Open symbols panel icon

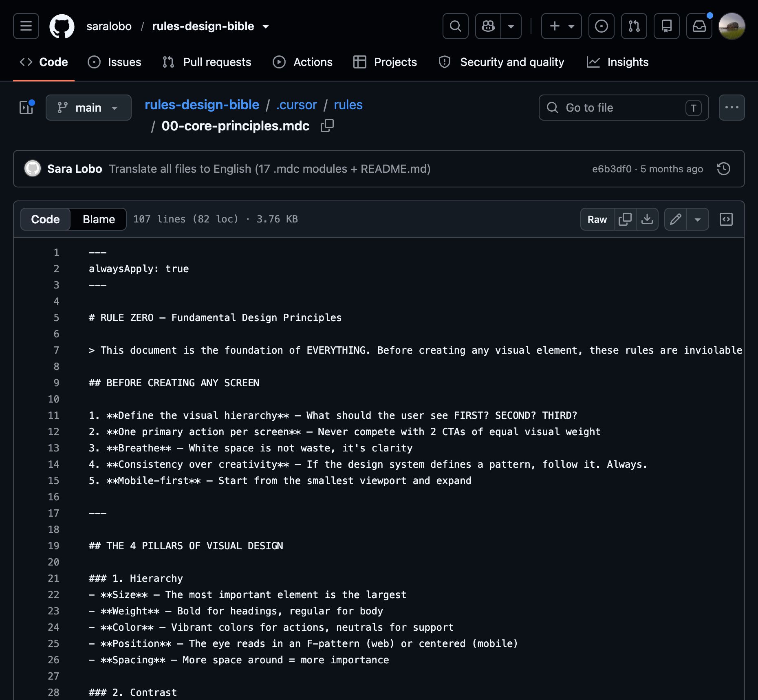[726, 219]
